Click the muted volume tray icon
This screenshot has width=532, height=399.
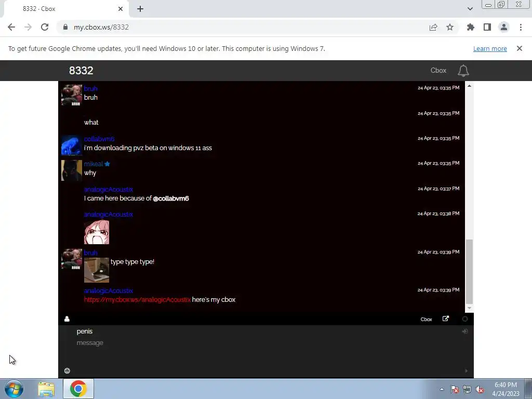(x=480, y=389)
